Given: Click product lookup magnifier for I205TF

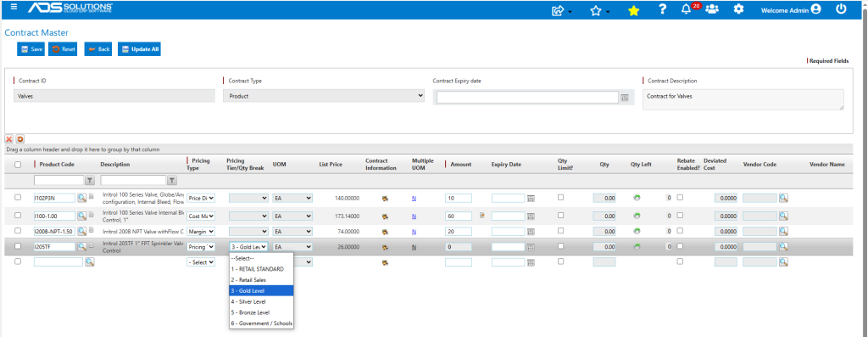Looking at the screenshot, I should 82,247.
